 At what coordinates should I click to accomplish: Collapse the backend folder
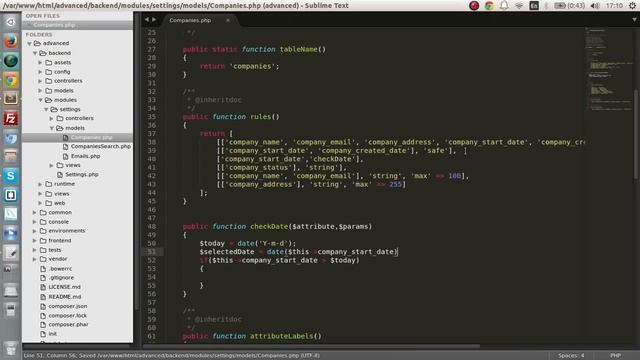click(x=35, y=53)
